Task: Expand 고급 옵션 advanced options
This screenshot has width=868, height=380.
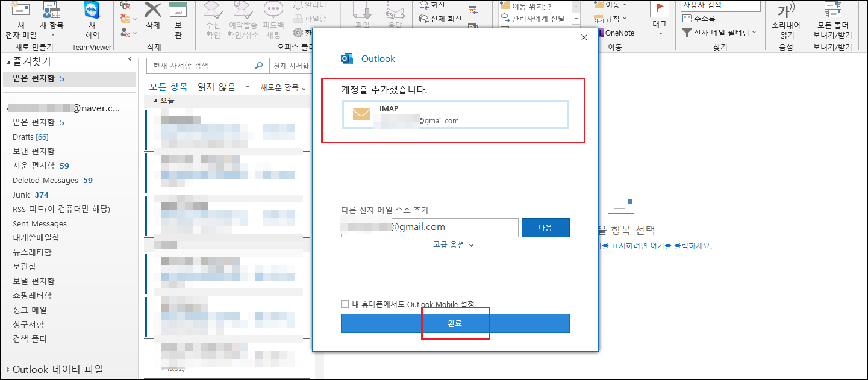Action: pyautogui.click(x=454, y=245)
